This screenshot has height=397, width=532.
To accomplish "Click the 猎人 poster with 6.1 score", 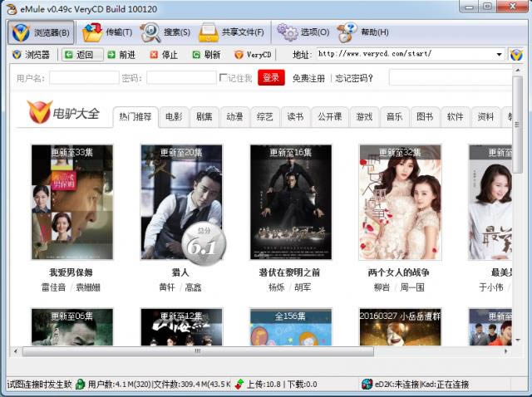I will coord(181,203).
